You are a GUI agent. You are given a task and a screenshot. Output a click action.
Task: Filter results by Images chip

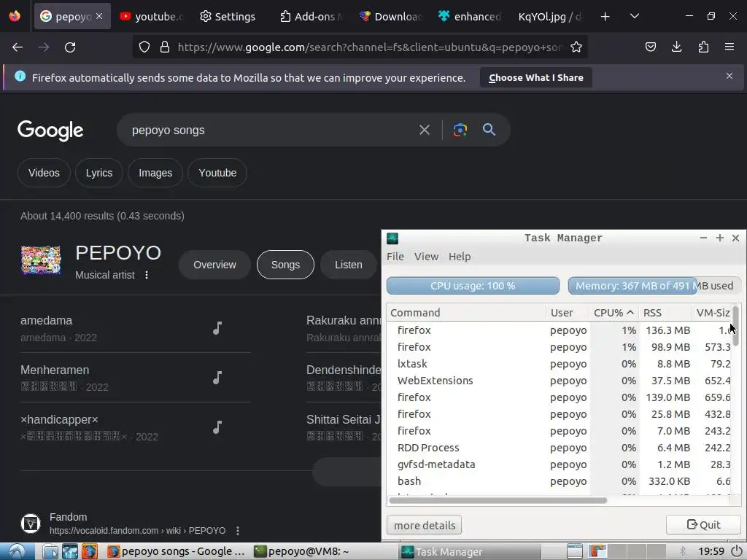click(155, 173)
